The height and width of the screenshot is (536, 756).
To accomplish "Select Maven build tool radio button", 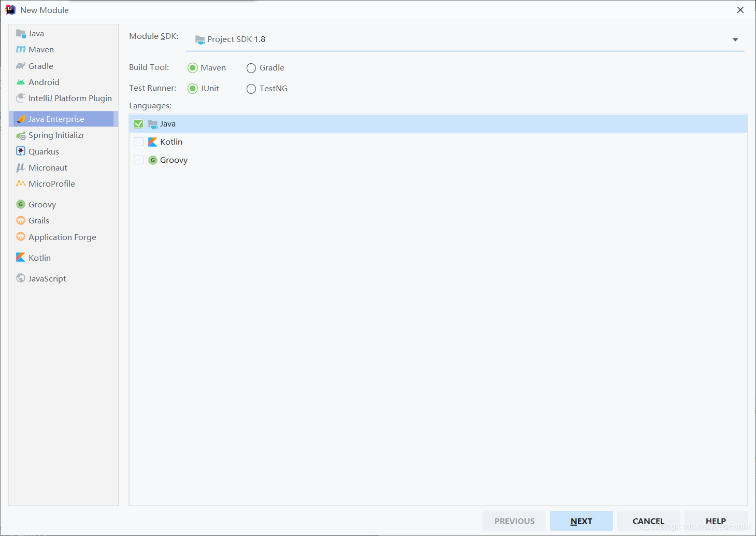I will click(193, 68).
